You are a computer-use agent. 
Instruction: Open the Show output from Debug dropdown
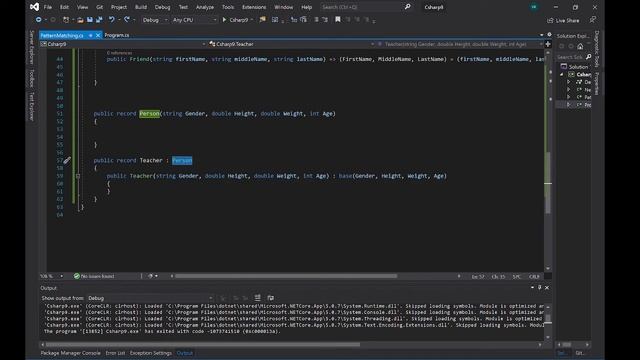pos(150,298)
